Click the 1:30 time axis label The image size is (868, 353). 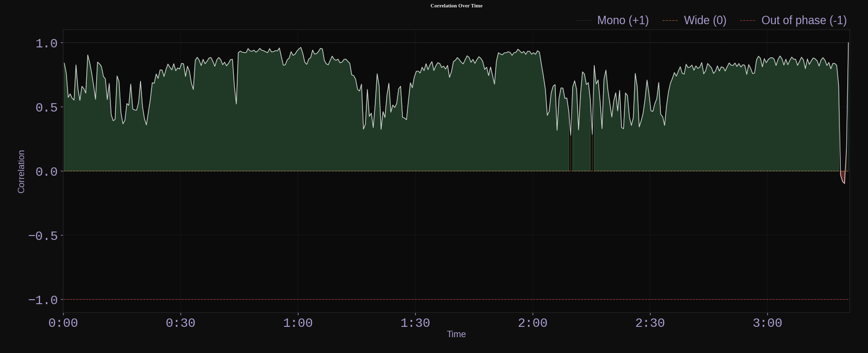pos(415,323)
